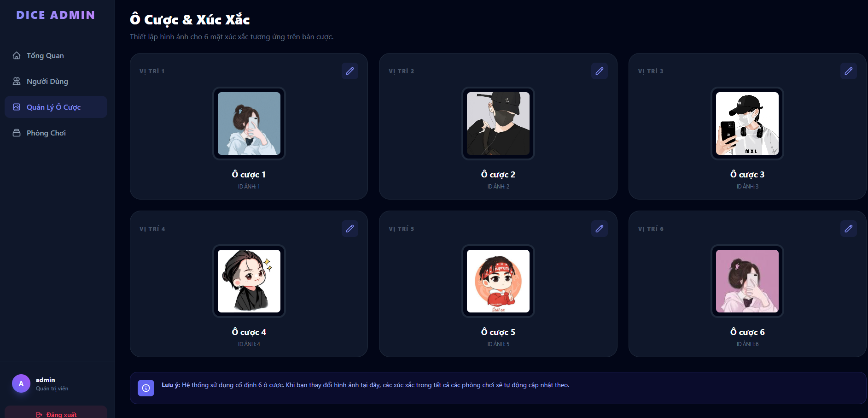Open the edit pencil on Vị trí 3 card
The height and width of the screenshot is (418, 868).
tap(848, 71)
